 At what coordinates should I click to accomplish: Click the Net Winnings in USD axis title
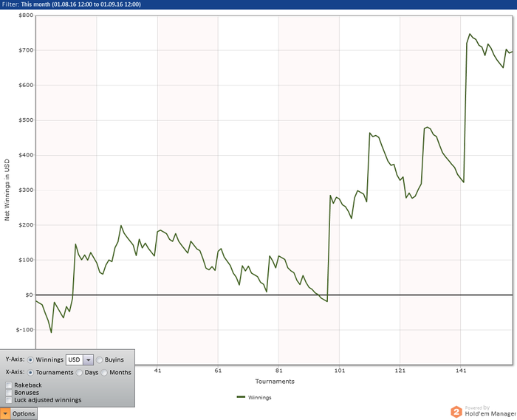[x=7, y=190]
